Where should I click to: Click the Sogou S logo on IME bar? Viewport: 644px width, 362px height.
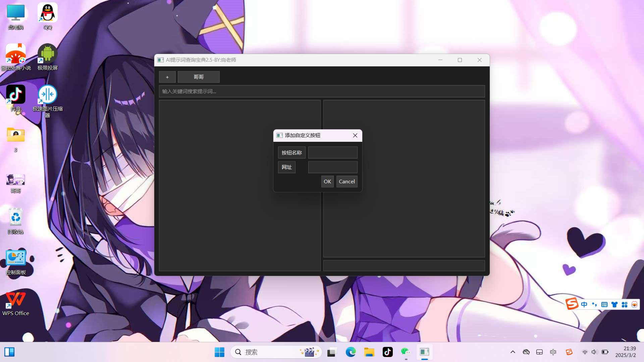(572, 304)
